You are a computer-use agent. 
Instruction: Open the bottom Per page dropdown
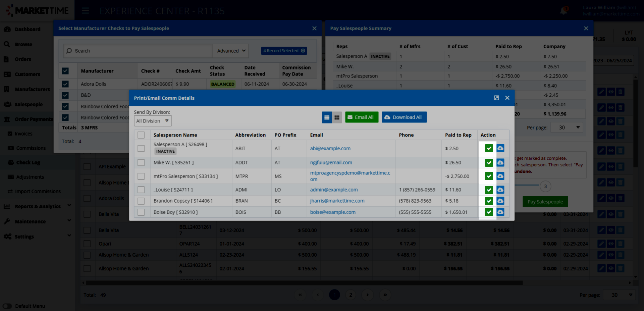pos(619,295)
